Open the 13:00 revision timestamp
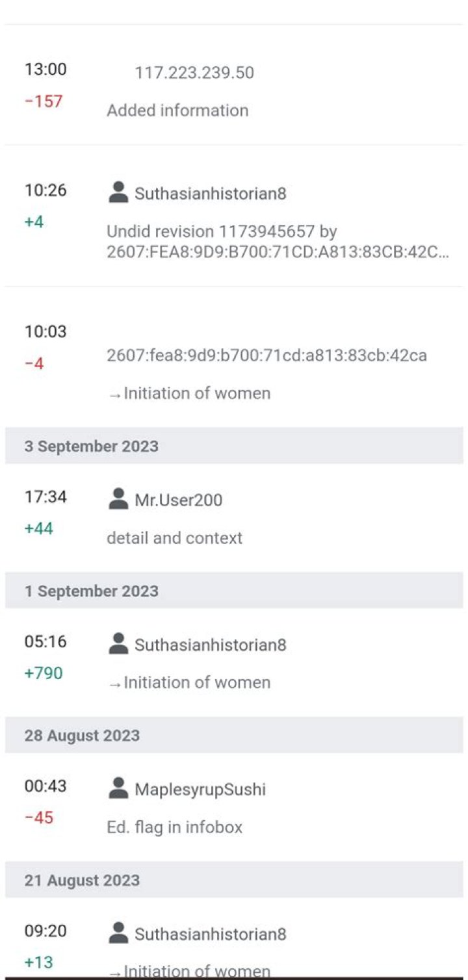Viewport: 468px width, 980px height. pyautogui.click(x=45, y=70)
